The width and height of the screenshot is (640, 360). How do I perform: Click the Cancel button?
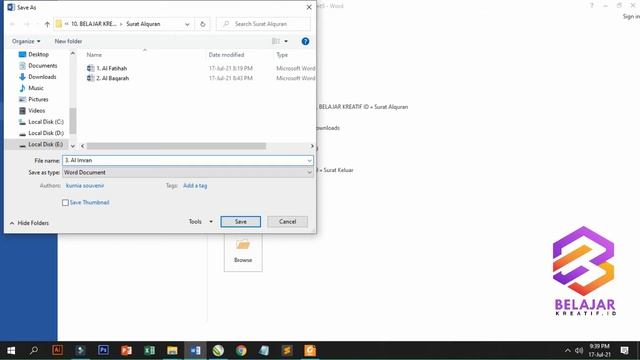point(287,222)
